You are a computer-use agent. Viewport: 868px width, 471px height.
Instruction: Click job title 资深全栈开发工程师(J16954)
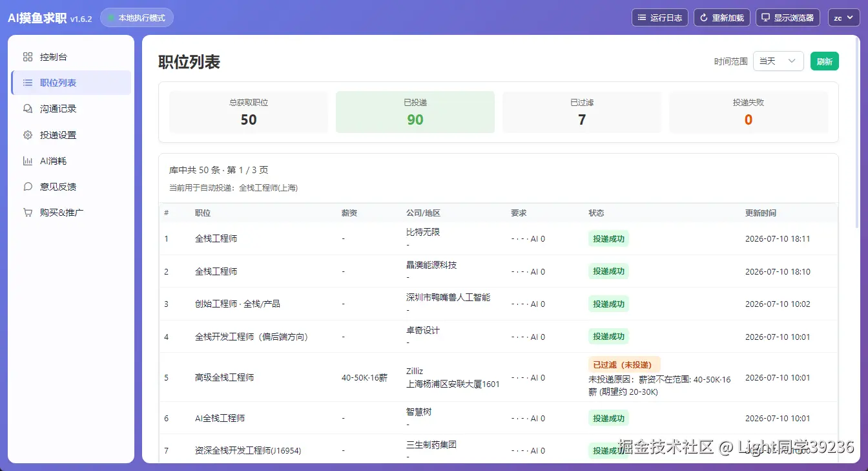248,450
